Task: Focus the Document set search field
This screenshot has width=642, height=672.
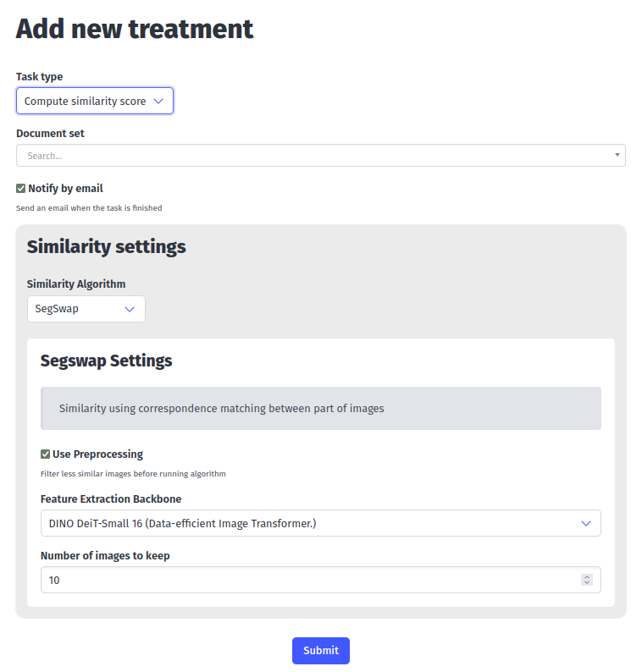Action: [313, 156]
